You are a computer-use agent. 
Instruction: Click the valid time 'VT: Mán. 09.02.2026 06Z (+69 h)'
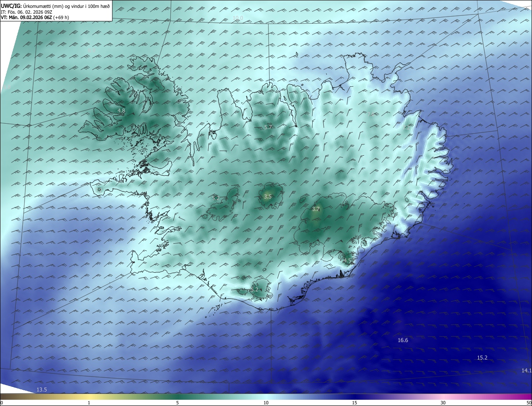(35, 17)
